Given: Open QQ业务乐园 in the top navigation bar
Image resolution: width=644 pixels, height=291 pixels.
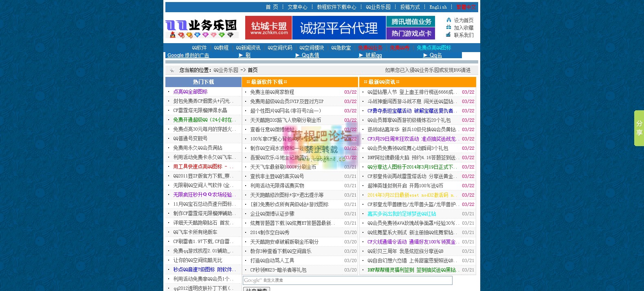Looking at the screenshot, I should (x=378, y=7).
